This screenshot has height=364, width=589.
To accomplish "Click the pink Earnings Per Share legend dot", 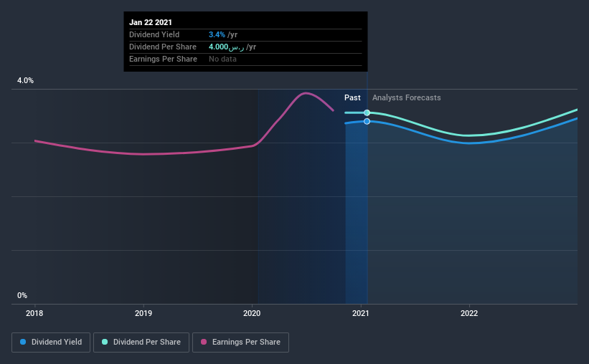I will coord(204,342).
